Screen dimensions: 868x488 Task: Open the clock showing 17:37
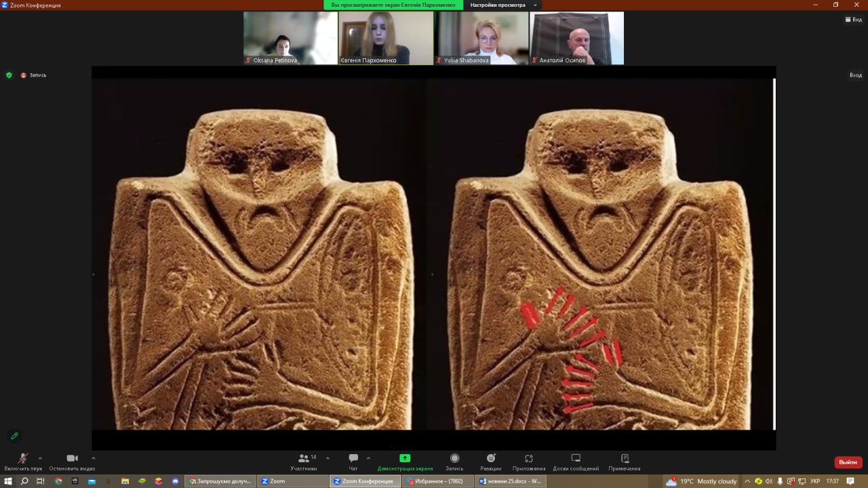tap(833, 481)
